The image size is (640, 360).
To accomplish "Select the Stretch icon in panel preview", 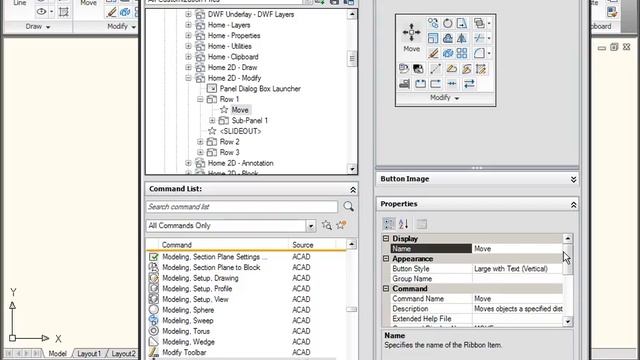I will 462,23.
